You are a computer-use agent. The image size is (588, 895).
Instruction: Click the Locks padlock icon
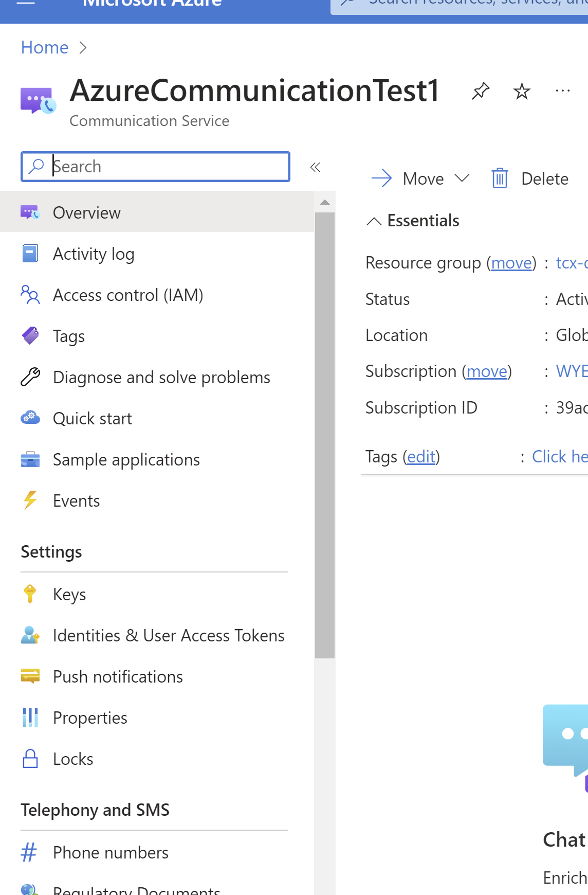pos(30,759)
